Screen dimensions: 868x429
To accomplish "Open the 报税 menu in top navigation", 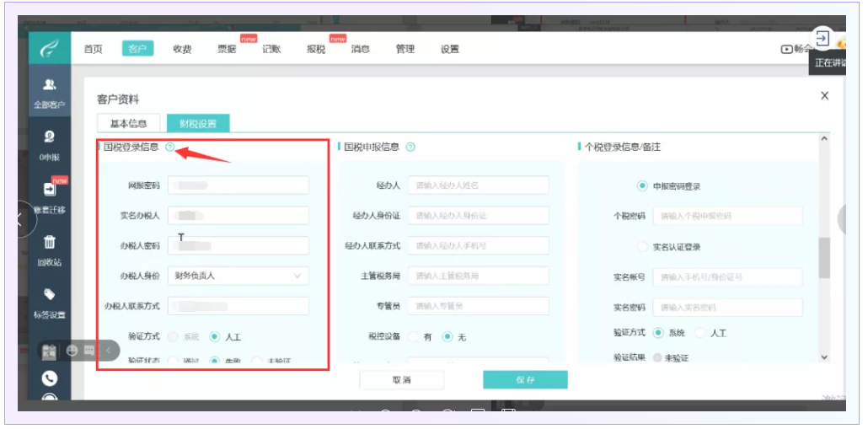I will pos(316,49).
